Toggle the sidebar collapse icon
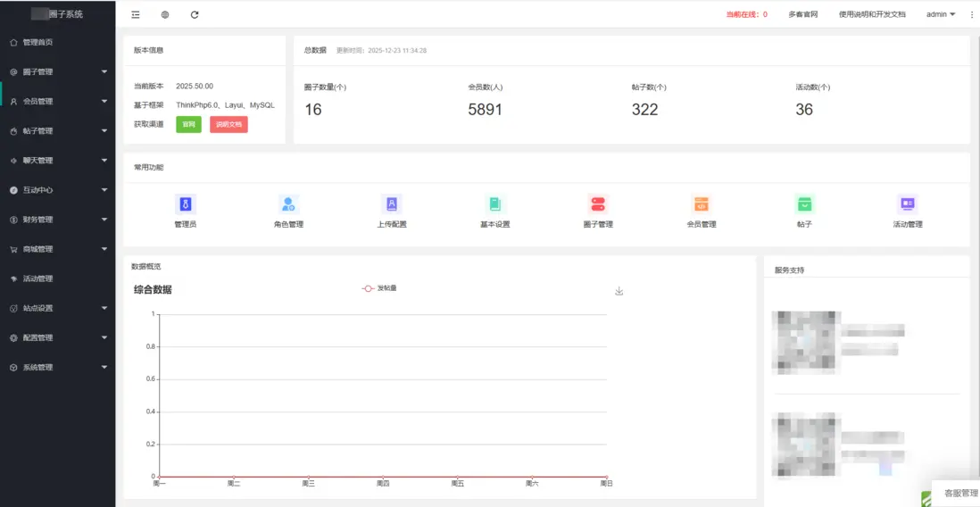Image resolution: width=980 pixels, height=507 pixels. click(x=136, y=15)
